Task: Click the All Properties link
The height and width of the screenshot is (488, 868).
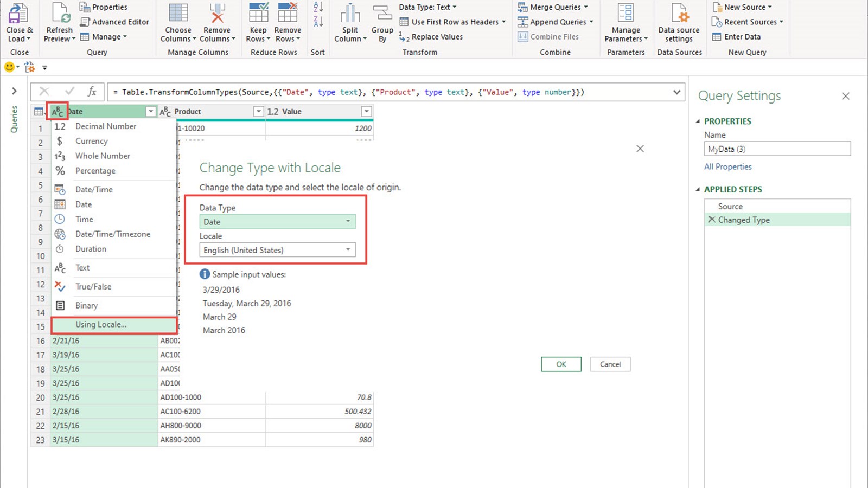Action: point(727,167)
